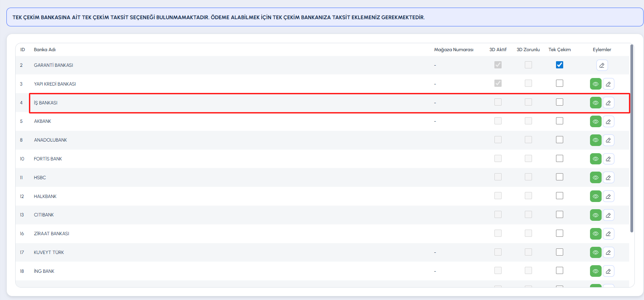Click the Banka Adı column header

45,50
